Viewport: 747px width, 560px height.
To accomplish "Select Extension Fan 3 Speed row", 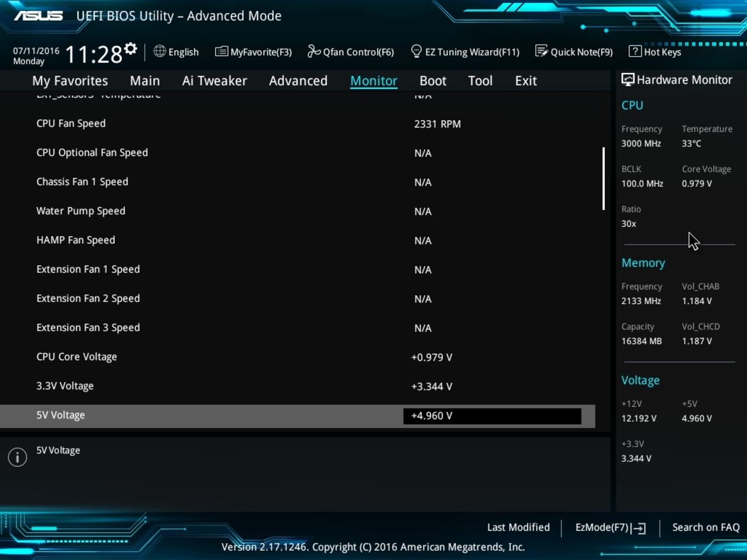I will (297, 328).
